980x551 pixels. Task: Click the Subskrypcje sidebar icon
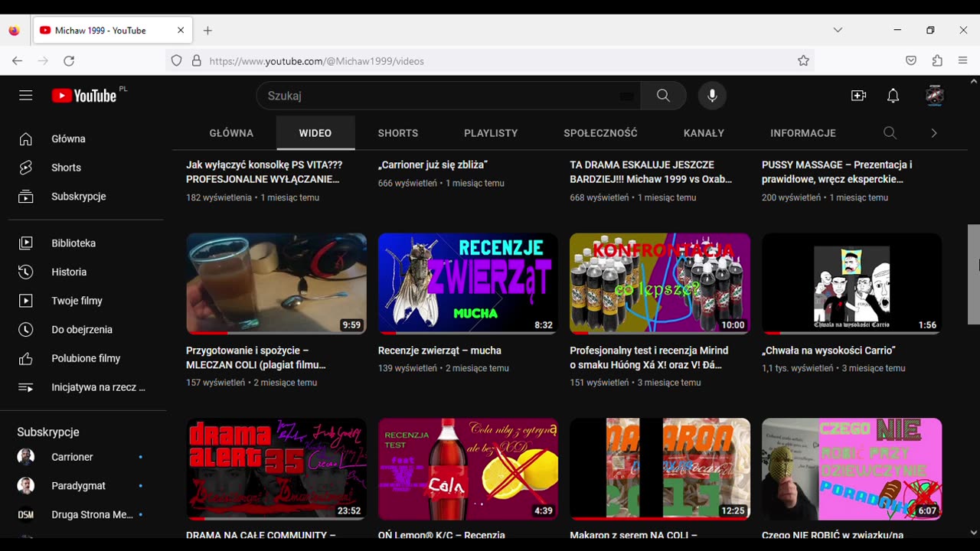pos(26,197)
